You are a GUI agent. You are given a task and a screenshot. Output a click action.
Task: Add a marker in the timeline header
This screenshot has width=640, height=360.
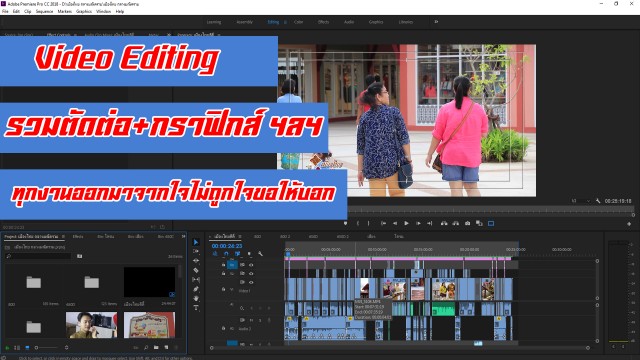249,254
